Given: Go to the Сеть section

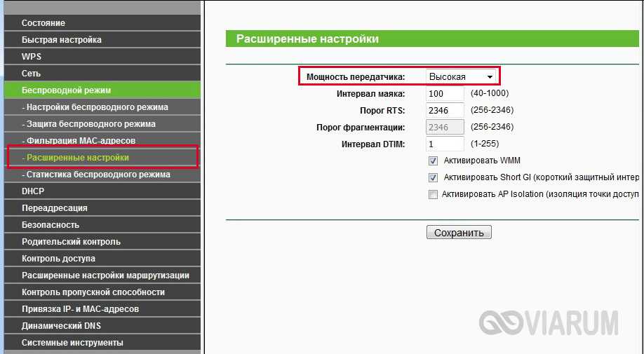Looking at the screenshot, I should pos(102,74).
